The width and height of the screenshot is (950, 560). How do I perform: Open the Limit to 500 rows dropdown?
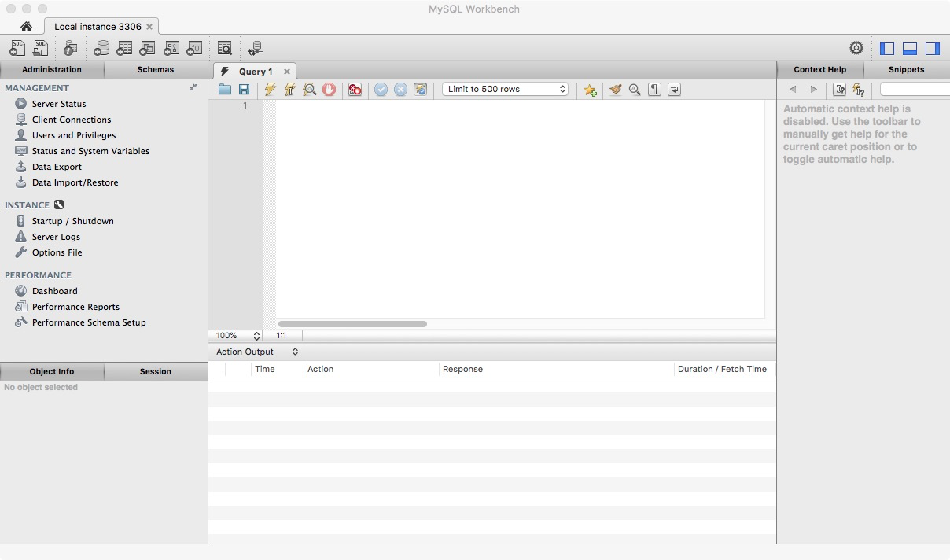point(506,89)
